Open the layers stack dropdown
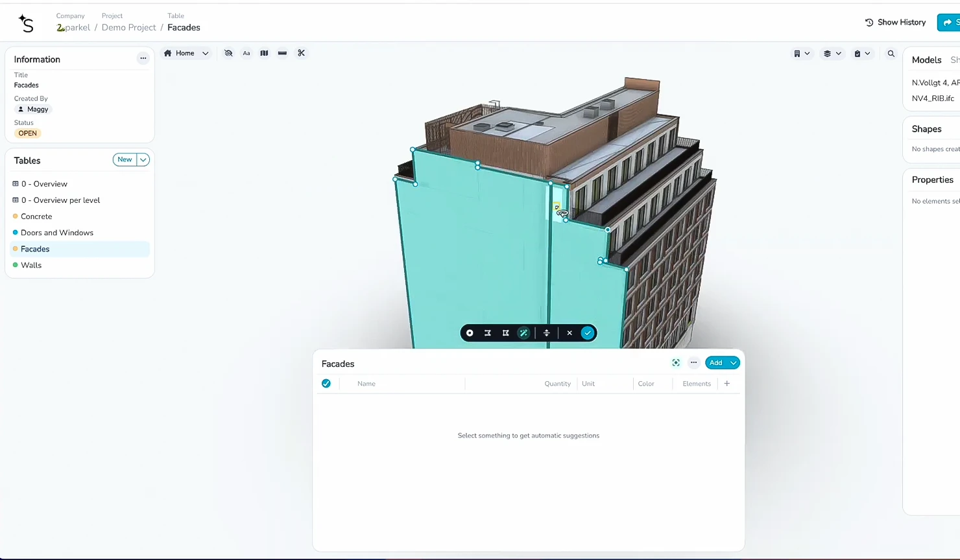The height and width of the screenshot is (560, 960). pos(832,54)
